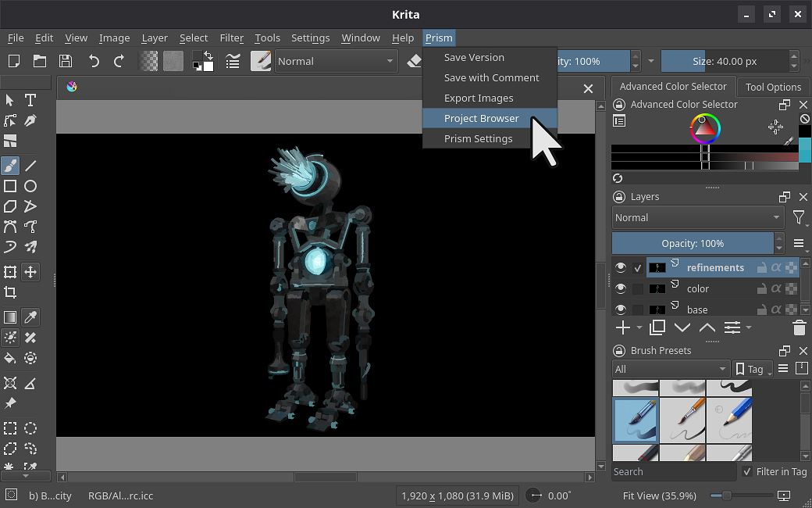Select the Ellipse tool
The height and width of the screenshot is (508, 812).
coord(30,186)
